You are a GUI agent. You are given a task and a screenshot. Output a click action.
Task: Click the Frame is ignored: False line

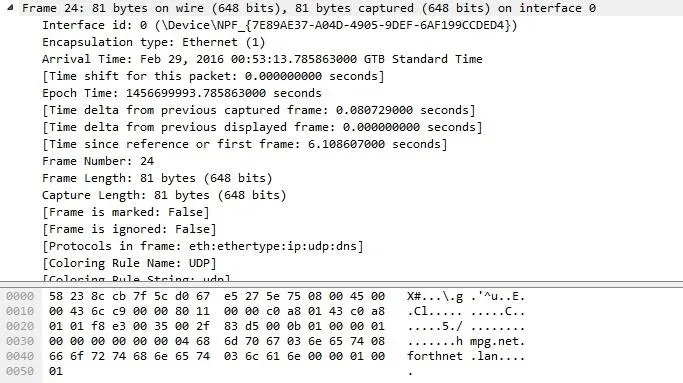(x=129, y=229)
